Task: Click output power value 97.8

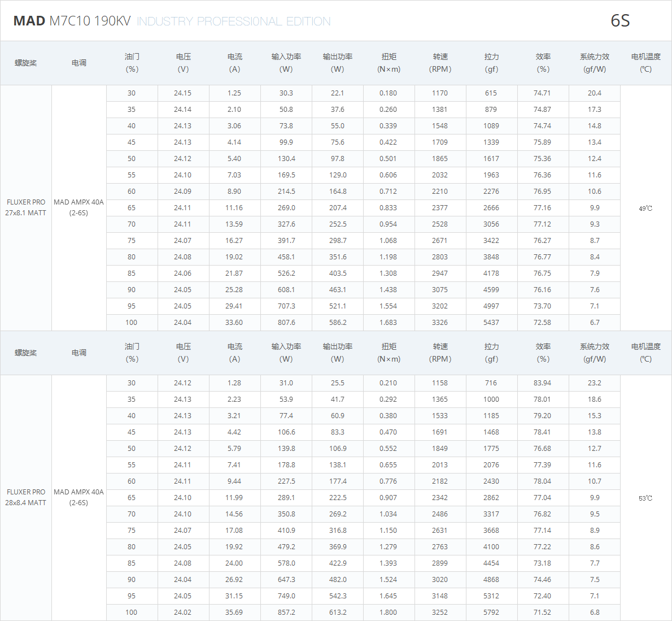Action: [338, 159]
